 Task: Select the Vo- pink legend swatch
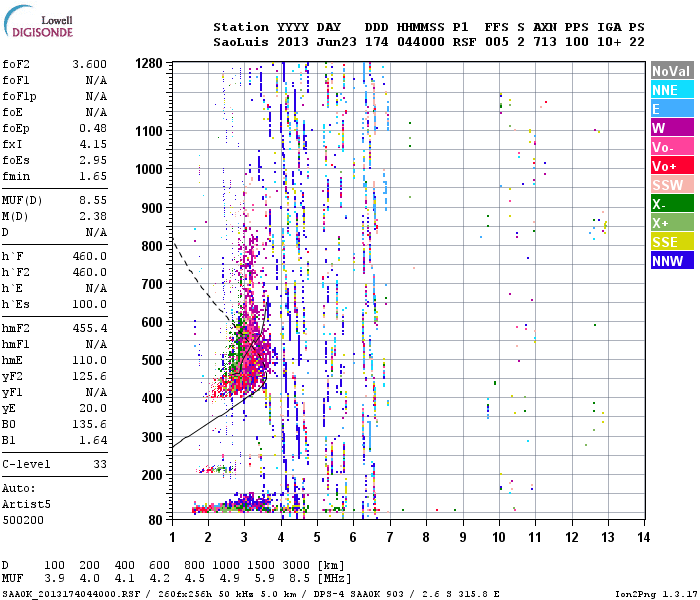coord(672,147)
